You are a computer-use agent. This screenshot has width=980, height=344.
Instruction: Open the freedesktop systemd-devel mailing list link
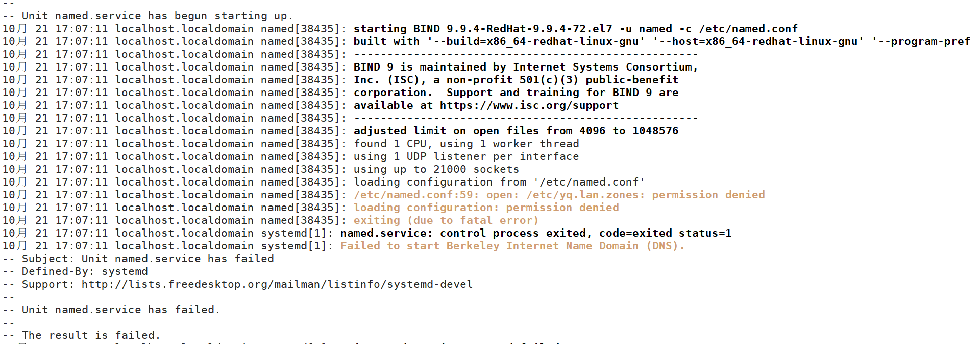[x=277, y=285]
